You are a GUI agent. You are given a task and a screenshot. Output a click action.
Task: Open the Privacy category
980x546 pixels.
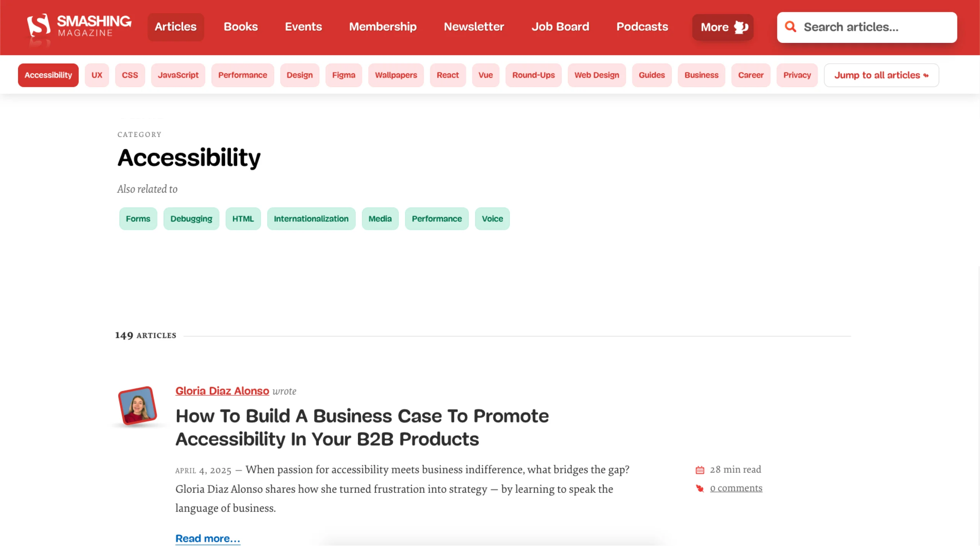coord(797,75)
